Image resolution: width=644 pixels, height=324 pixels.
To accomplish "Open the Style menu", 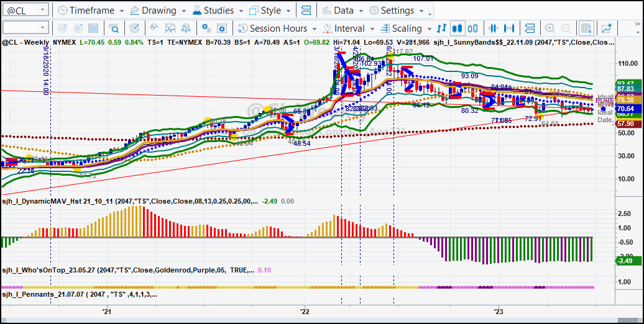I will coord(270,11).
